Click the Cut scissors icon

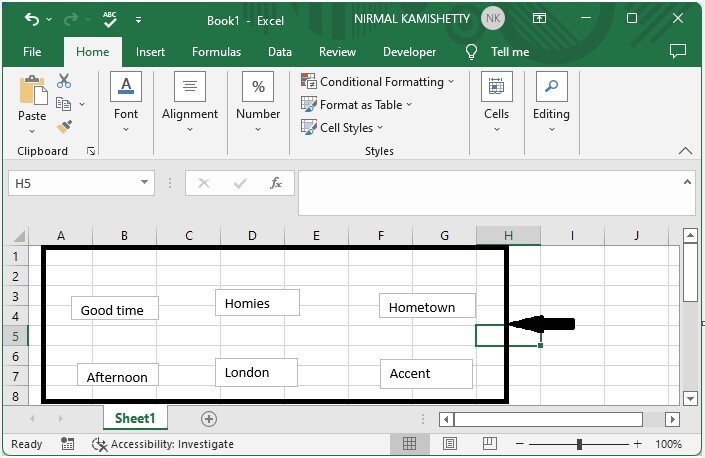coord(65,81)
